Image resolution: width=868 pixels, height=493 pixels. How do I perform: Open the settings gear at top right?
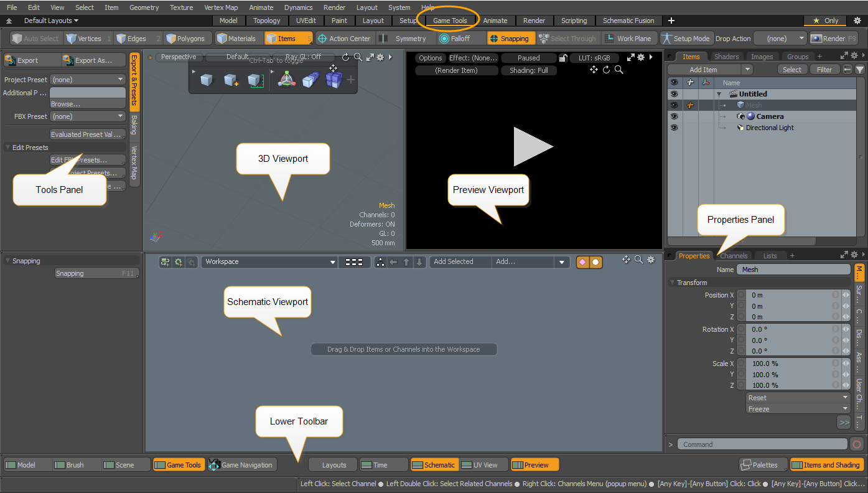857,21
